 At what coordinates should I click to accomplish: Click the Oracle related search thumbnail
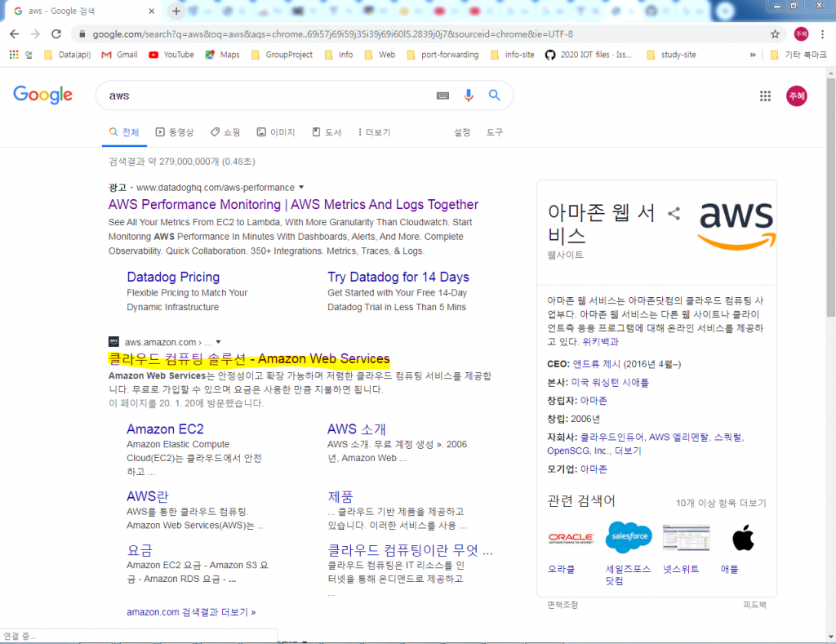(571, 538)
